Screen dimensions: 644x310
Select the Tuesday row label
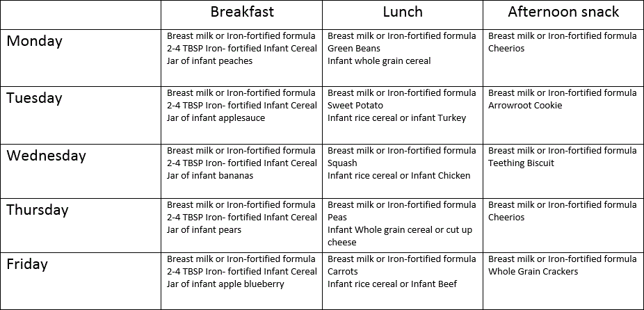coord(34,98)
